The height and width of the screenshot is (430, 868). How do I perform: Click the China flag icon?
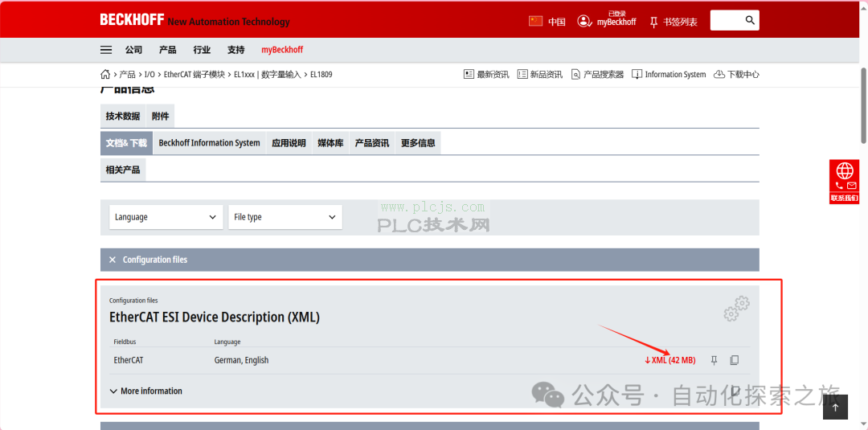click(535, 21)
